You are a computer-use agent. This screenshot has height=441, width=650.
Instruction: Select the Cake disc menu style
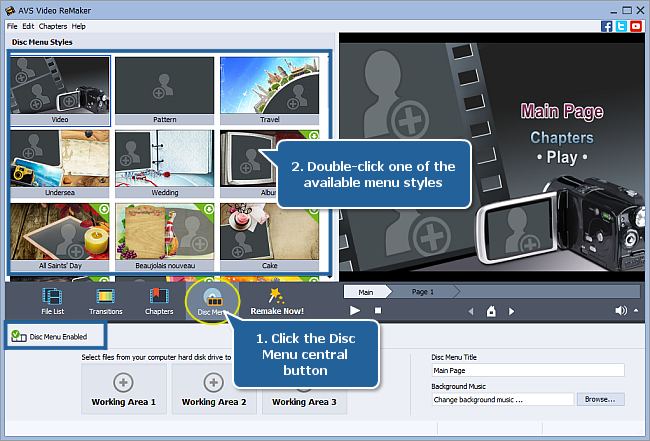coord(269,236)
